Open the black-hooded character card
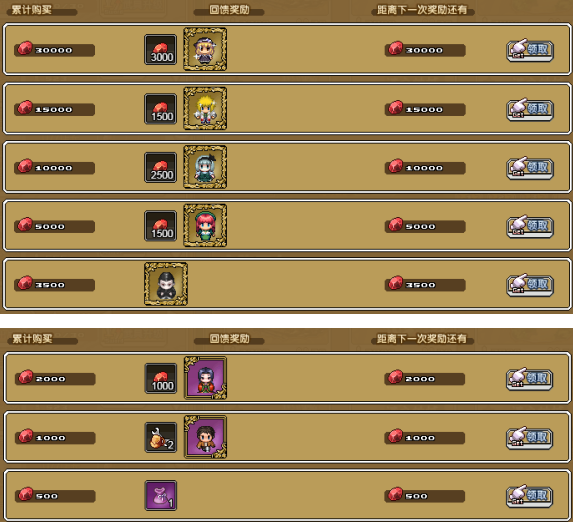 [166, 284]
